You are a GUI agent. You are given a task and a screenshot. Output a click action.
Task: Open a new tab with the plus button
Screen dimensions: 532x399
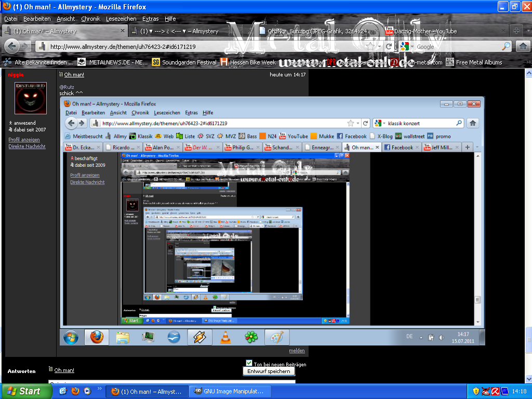point(516,31)
